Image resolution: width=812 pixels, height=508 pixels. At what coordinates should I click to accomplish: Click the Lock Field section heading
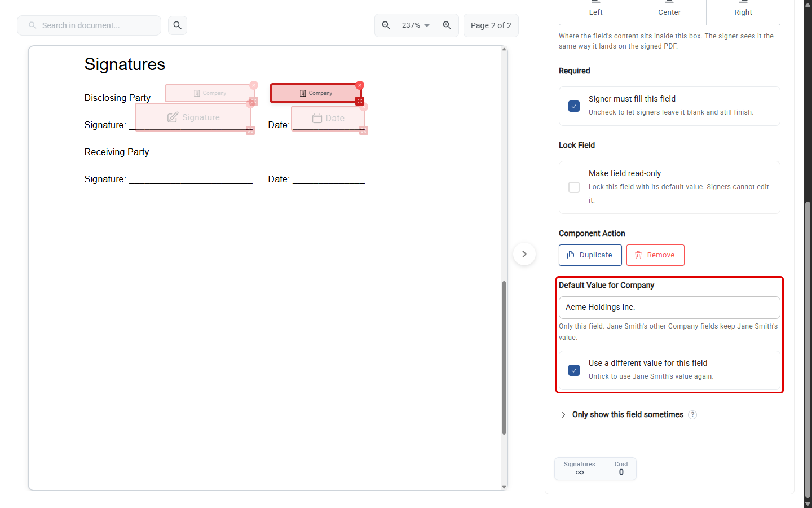click(577, 145)
